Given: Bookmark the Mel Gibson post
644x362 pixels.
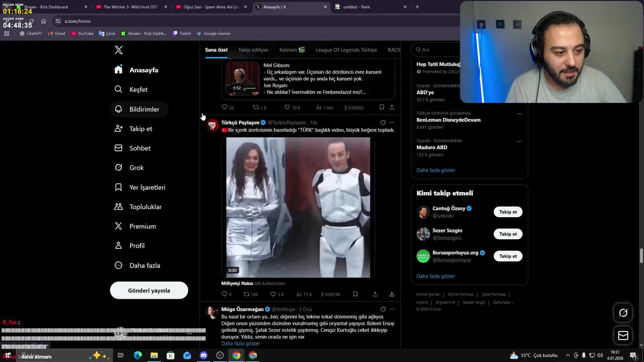Looking at the screenshot, I should (382, 107).
